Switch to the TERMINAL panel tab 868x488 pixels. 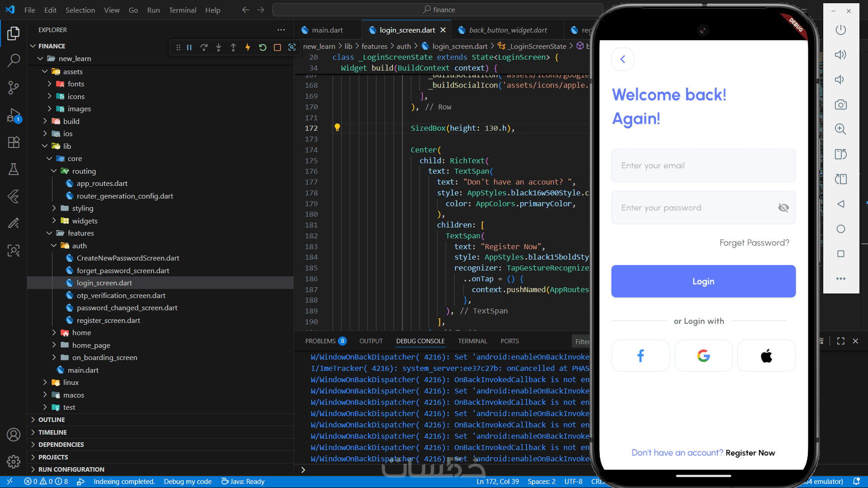[x=472, y=341]
